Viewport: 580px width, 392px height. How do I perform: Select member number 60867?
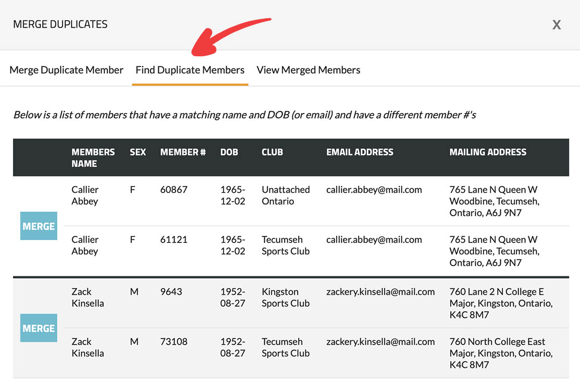click(x=174, y=190)
